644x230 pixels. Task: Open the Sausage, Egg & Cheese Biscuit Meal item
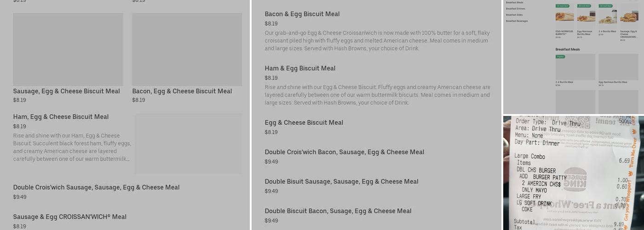click(66, 91)
